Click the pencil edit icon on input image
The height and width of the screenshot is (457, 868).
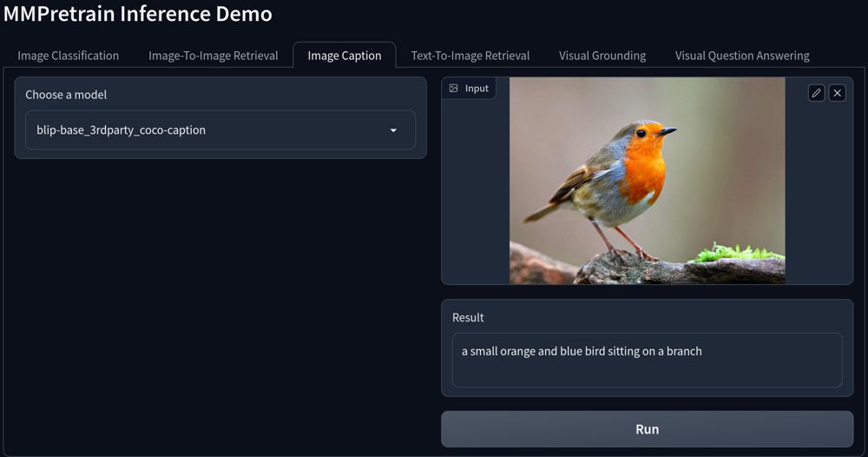pos(816,93)
